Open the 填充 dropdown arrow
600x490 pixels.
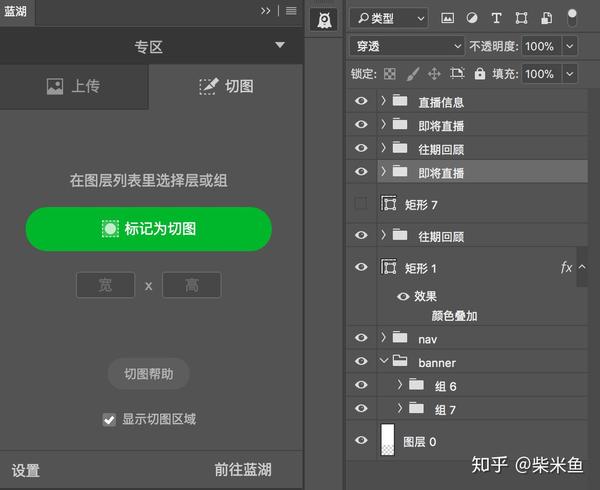click(570, 73)
